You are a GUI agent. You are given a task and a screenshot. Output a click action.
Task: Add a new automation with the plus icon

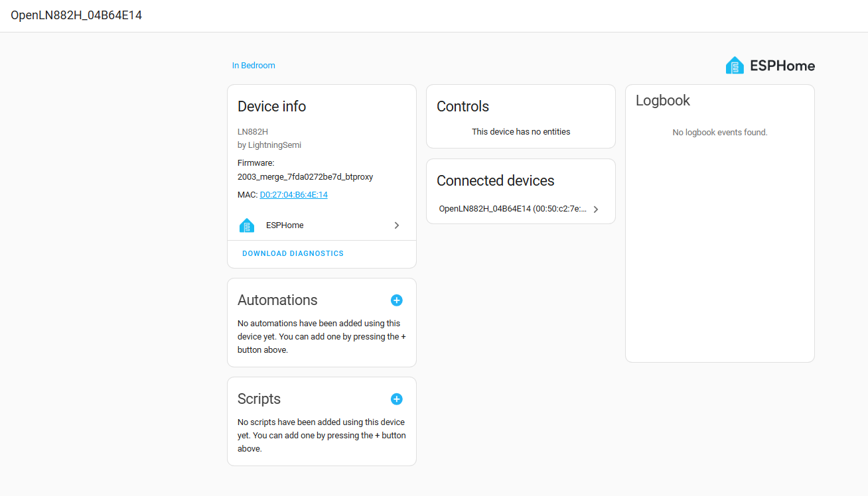[396, 300]
